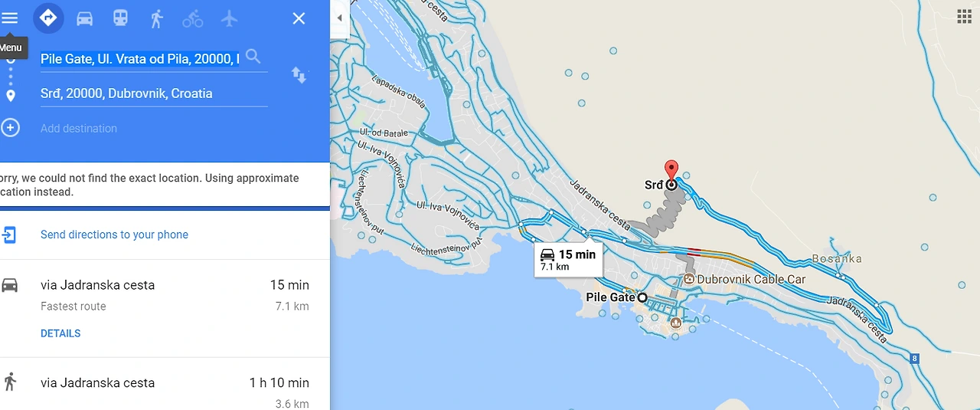Screen dimensions: 980x410
Task: Select the best travel mode icon
Action: point(48,18)
